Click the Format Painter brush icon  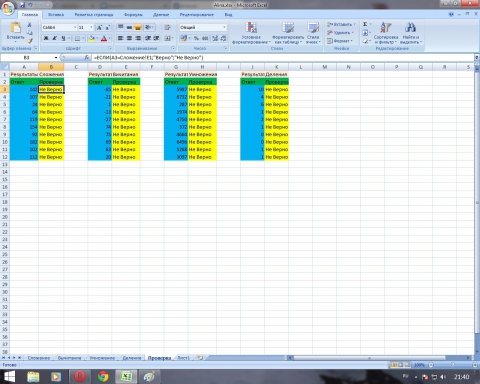(30, 41)
